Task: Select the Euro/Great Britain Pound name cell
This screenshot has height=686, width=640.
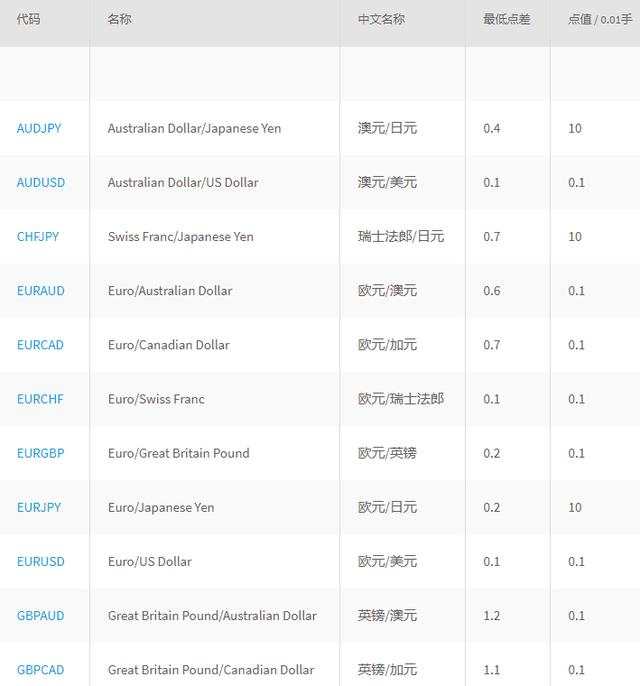Action: (179, 453)
